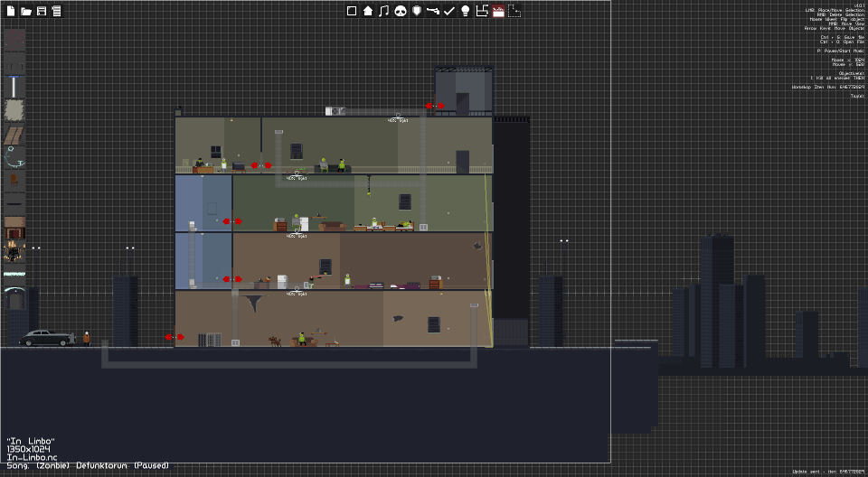Open a level file with folder icon

[26, 11]
